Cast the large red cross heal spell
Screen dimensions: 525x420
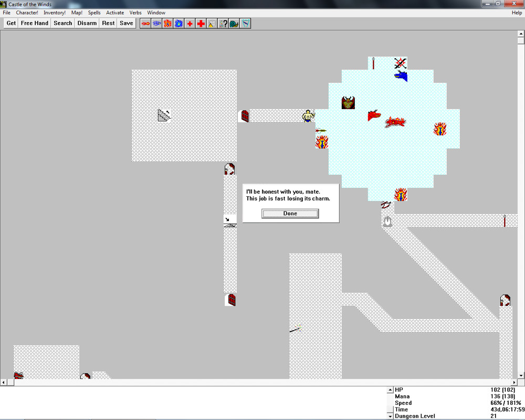pyautogui.click(x=201, y=24)
